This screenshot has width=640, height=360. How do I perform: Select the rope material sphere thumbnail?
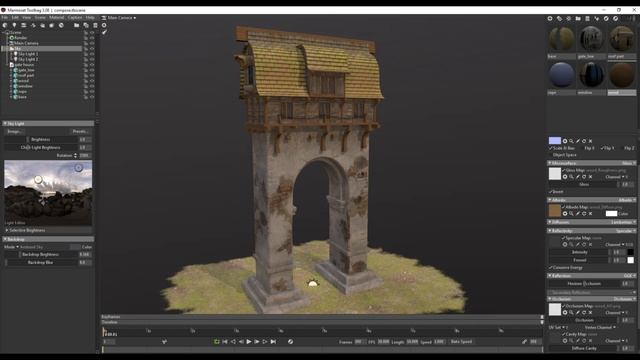click(562, 75)
